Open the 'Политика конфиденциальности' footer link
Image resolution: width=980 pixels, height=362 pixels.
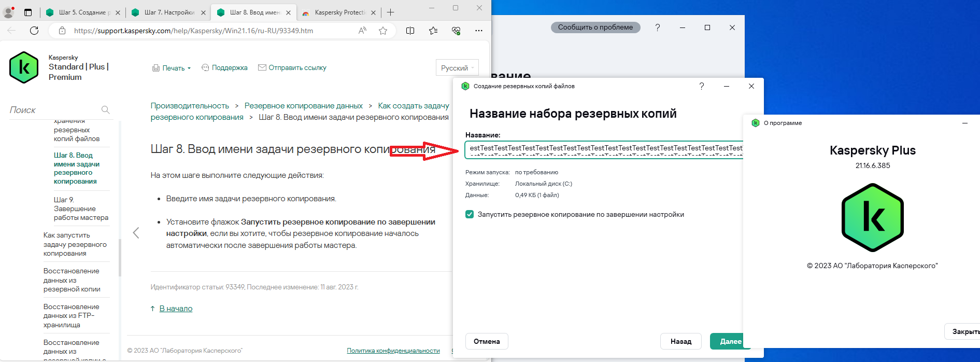[x=393, y=351]
